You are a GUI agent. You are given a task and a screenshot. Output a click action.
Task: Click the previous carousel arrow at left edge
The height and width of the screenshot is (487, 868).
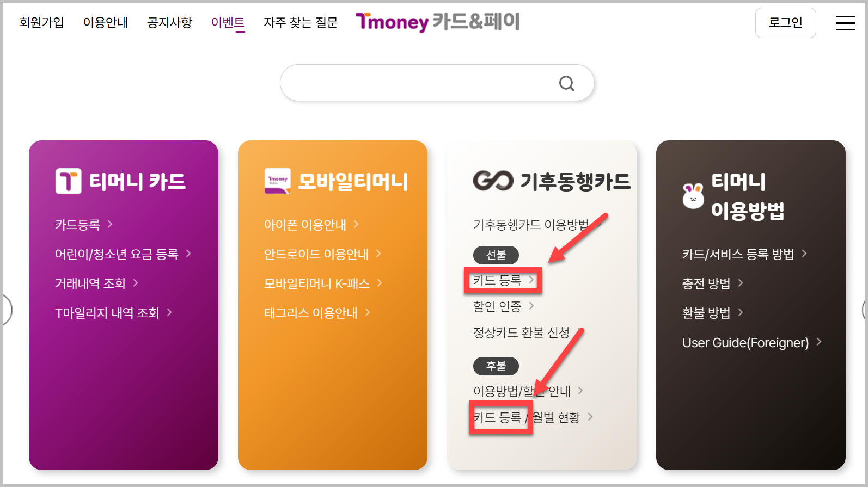pyautogui.click(x=6, y=310)
